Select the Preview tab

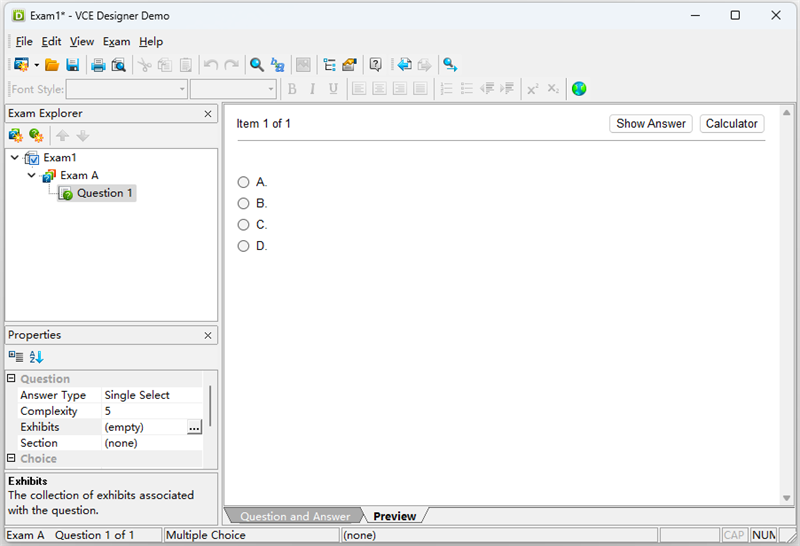[x=394, y=516]
